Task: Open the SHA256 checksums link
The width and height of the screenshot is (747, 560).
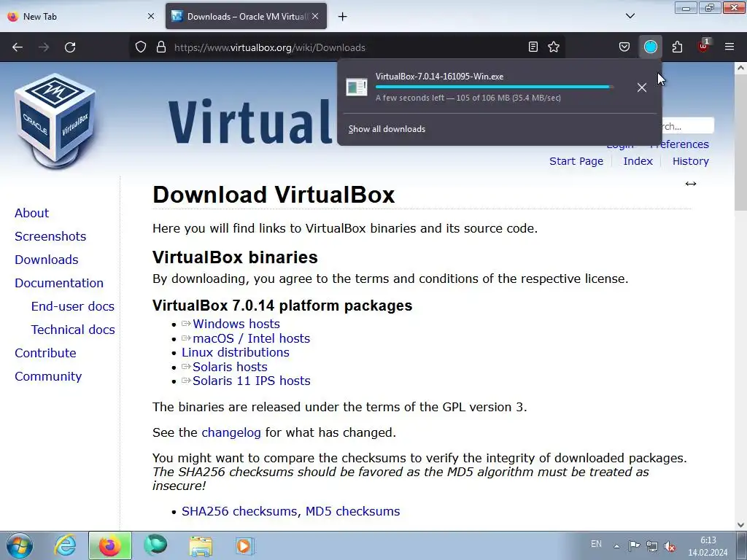Action: point(241,511)
